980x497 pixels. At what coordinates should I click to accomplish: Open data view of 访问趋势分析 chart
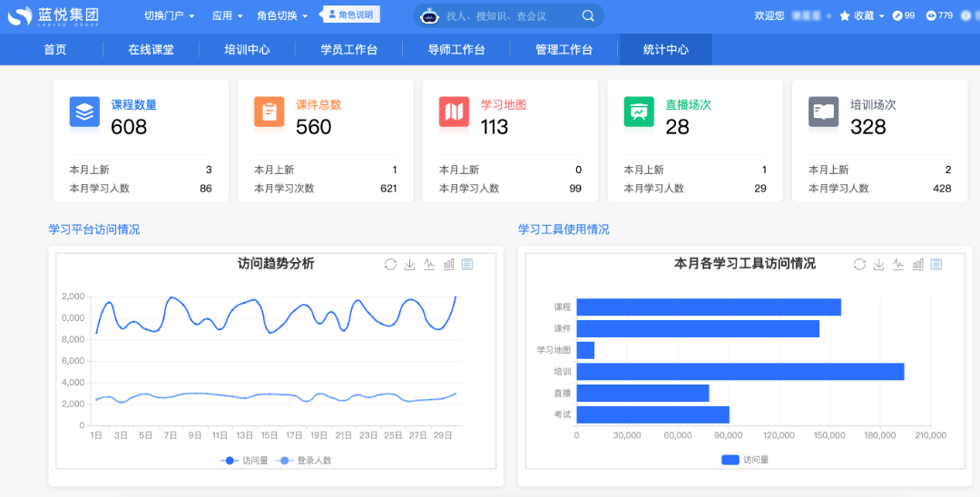[x=467, y=264]
